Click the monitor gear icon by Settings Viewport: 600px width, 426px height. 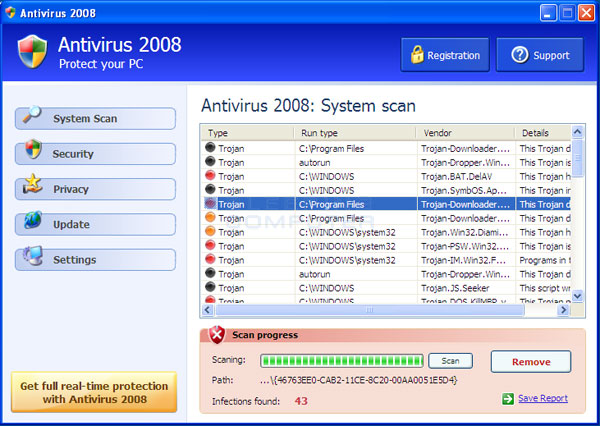[33, 255]
